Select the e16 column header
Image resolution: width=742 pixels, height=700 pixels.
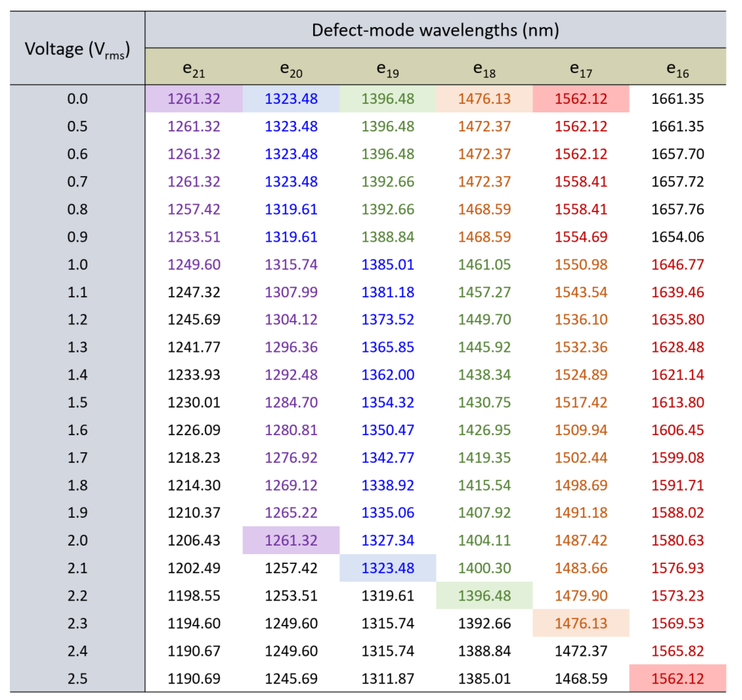click(x=677, y=69)
